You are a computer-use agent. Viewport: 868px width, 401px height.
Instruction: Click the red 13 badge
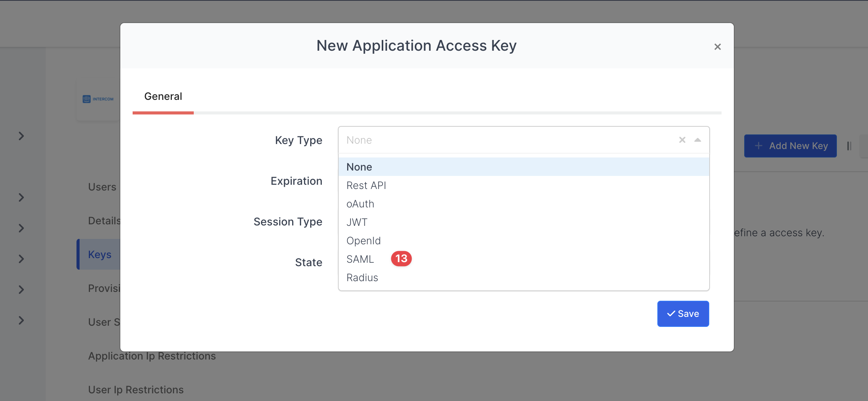tap(401, 259)
